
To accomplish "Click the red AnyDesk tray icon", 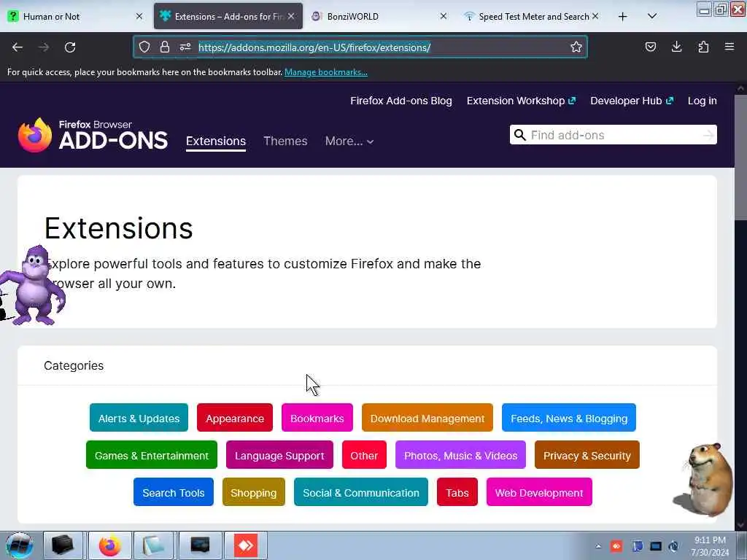I will (616, 546).
